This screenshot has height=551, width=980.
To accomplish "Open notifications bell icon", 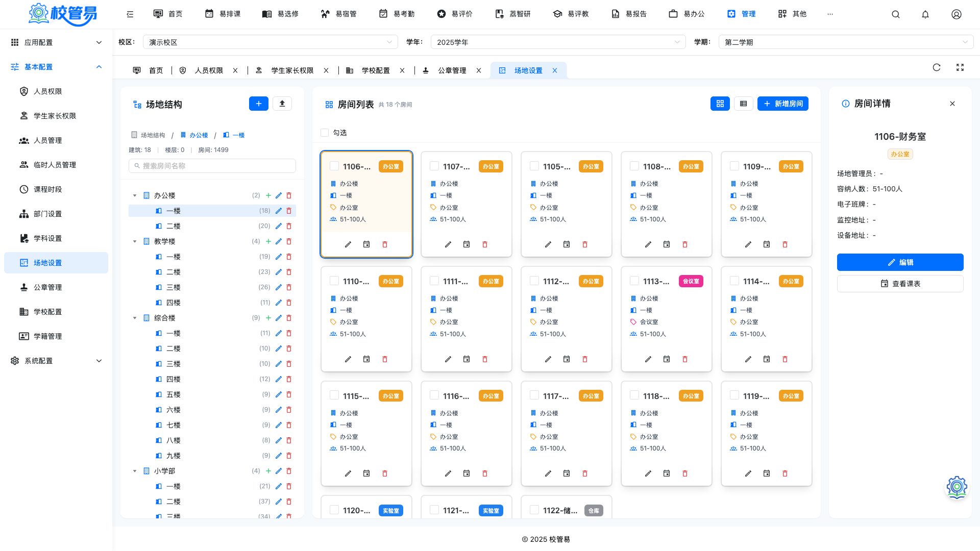I will 925,14.
